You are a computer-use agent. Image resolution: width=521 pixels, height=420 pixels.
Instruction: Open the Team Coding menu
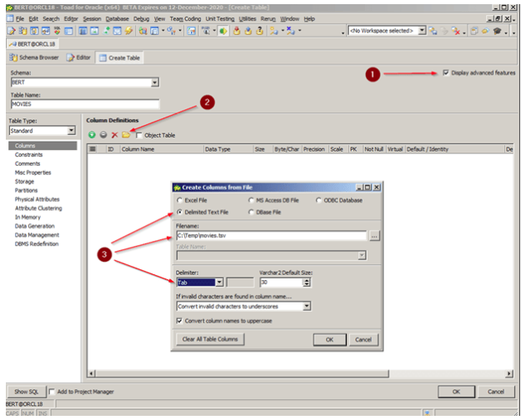185,19
